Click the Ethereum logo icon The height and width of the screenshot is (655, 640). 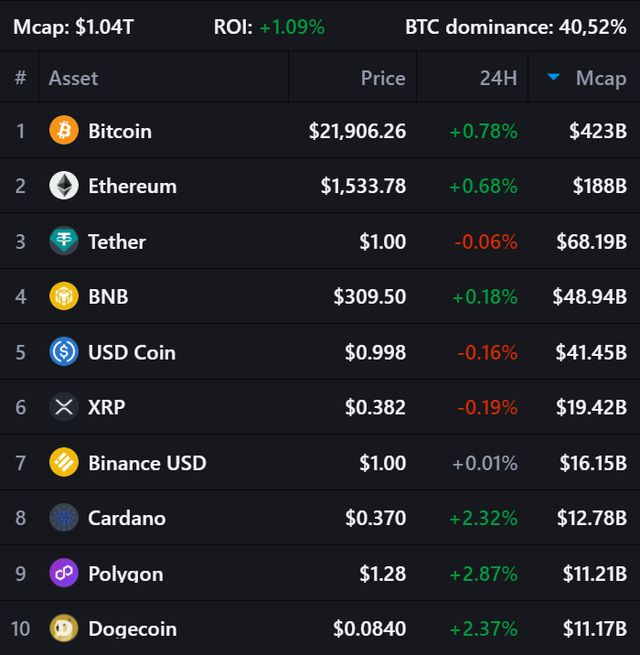pyautogui.click(x=64, y=186)
